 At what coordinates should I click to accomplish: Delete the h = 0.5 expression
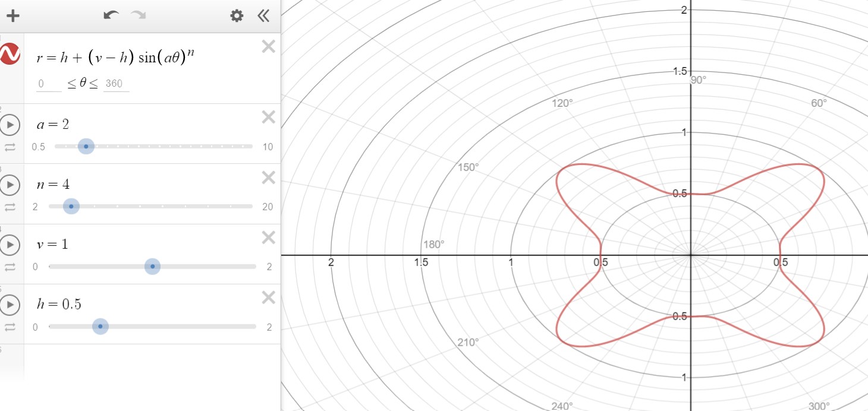coord(269,298)
